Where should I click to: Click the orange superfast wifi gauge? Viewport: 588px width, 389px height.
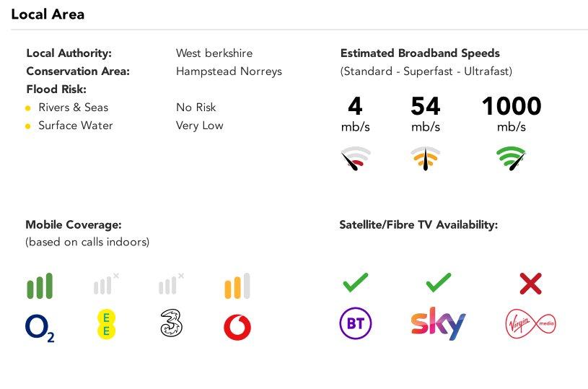[x=425, y=158]
